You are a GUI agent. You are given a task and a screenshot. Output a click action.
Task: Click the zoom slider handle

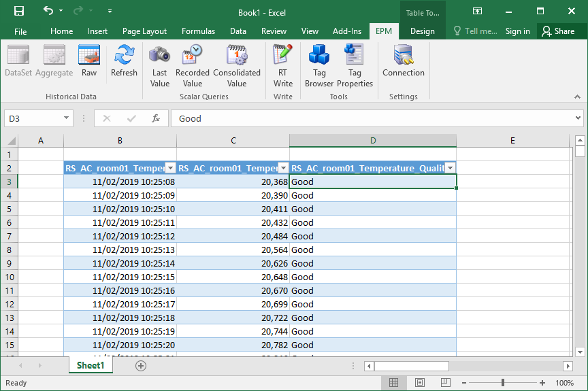point(503,383)
